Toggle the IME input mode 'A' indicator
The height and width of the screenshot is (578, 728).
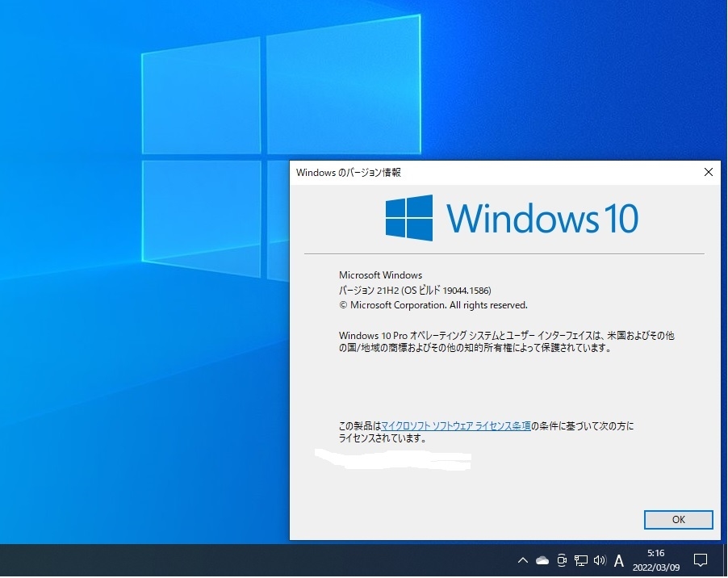click(618, 561)
